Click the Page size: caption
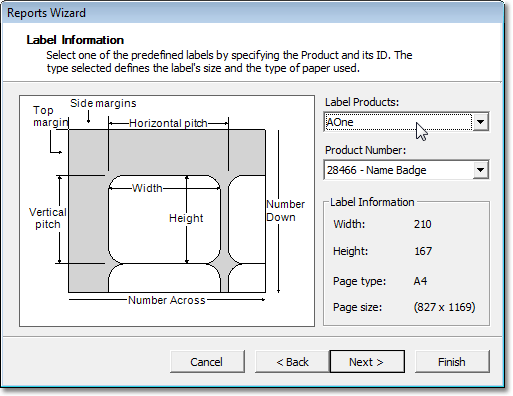The width and height of the screenshot is (513, 396). tap(357, 307)
